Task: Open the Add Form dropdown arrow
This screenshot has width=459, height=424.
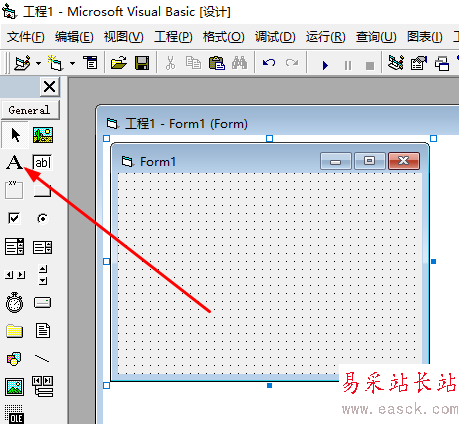Action: [72, 63]
